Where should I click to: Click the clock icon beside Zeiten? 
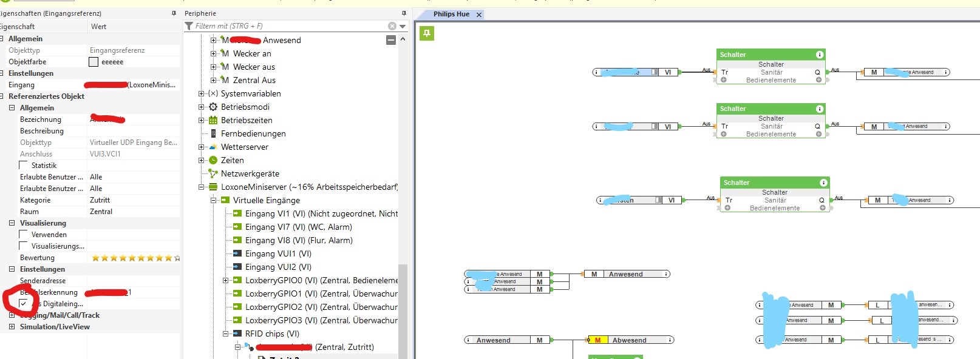pyautogui.click(x=213, y=160)
